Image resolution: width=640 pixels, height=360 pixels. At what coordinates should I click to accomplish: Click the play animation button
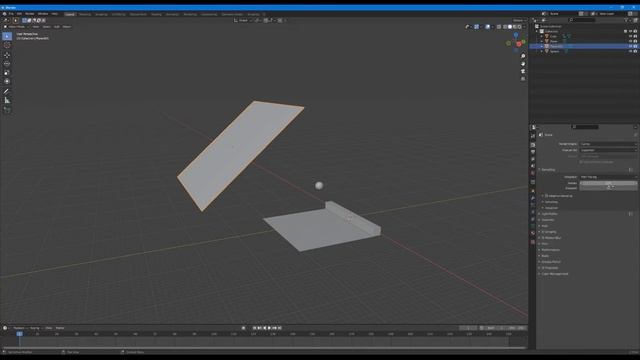(269, 328)
